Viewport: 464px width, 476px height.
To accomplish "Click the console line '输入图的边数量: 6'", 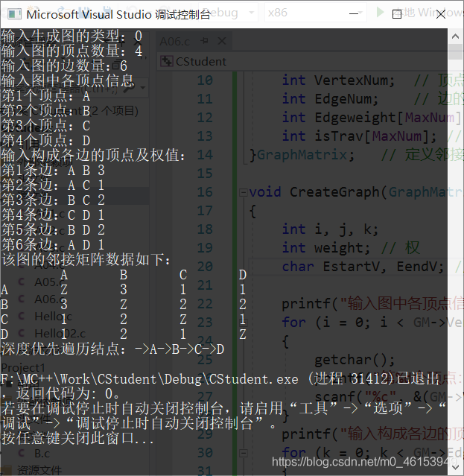I will [x=64, y=66].
